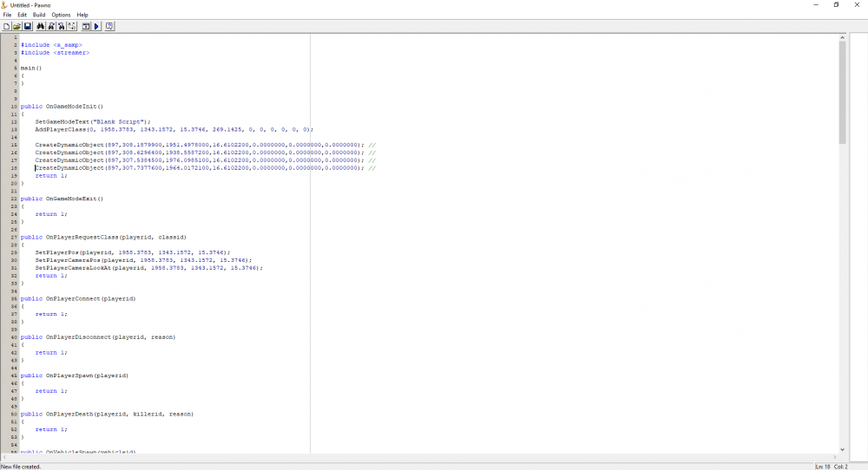Click 'public OnPlayerRequestClass(playerid, classid)' line
Viewport: 868px width, 470px height.
click(x=103, y=238)
